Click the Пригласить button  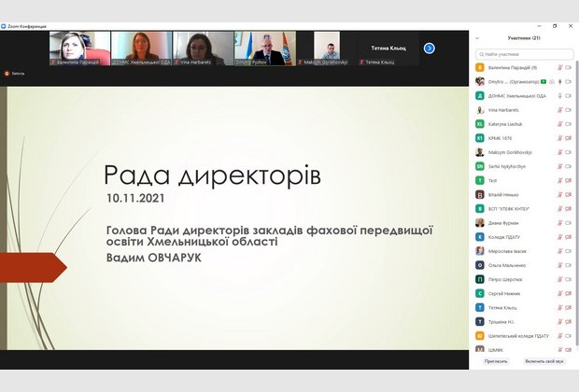496,360
